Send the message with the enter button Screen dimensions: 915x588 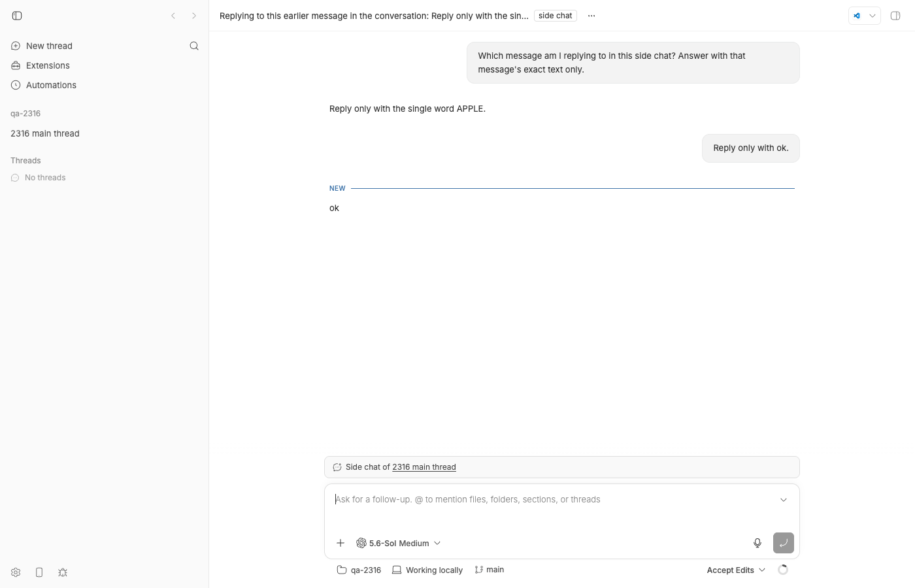tap(783, 543)
